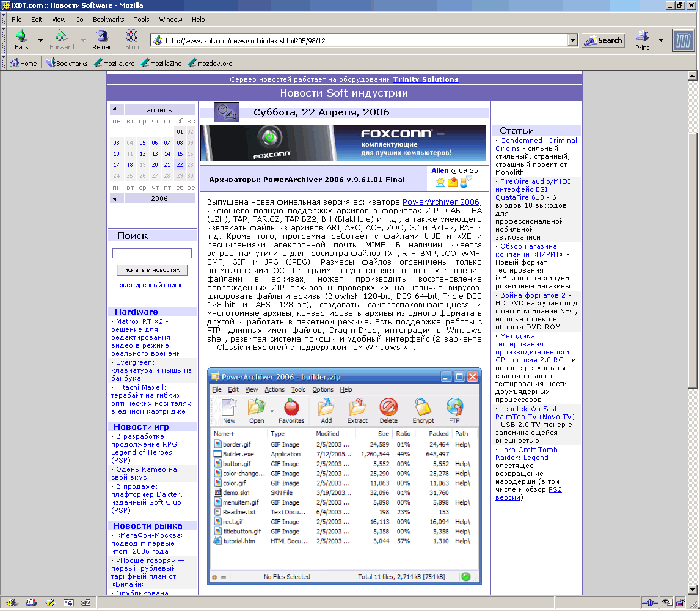Open Mail & Newsgroups from status bar
700x611 pixels.
click(x=31, y=602)
